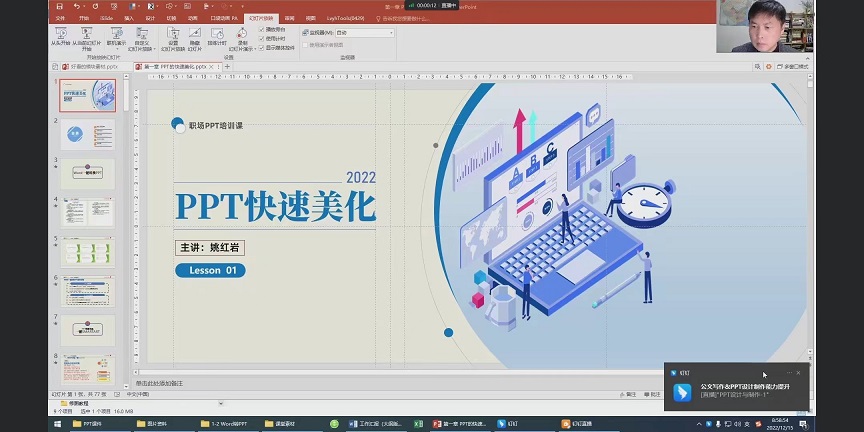Click the DingTalk icon in notification popup
Screen dimensions: 864x432
click(x=682, y=391)
